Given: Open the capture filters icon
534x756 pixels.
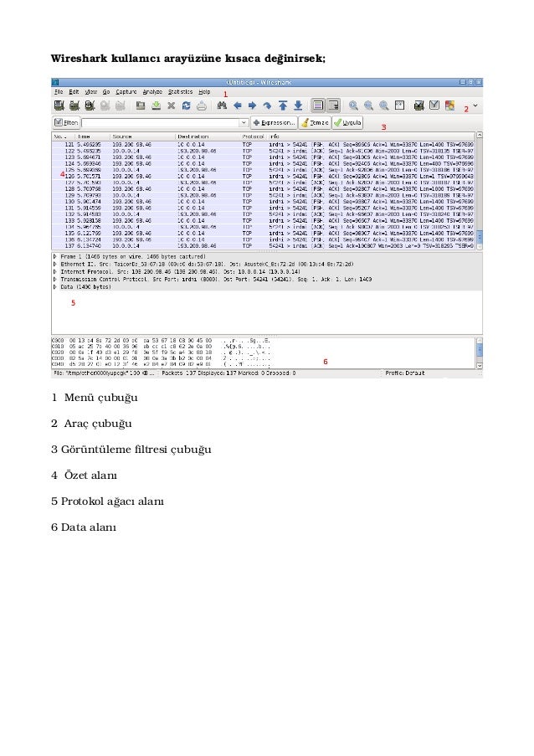Looking at the screenshot, I should pos(418,105).
